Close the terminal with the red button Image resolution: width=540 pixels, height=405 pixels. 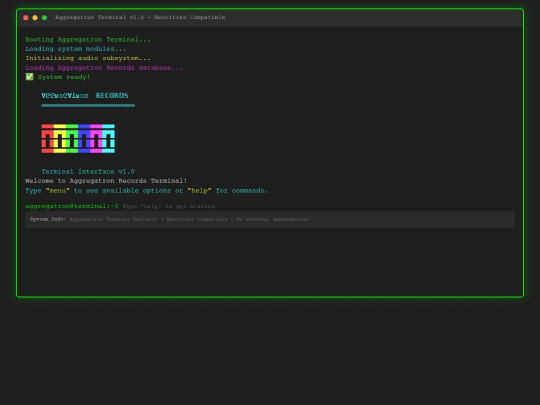[x=26, y=18]
